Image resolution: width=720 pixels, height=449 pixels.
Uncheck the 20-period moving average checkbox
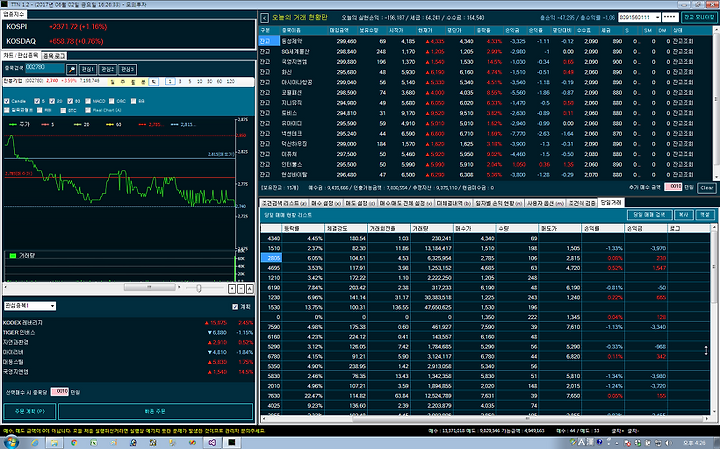pos(52,101)
